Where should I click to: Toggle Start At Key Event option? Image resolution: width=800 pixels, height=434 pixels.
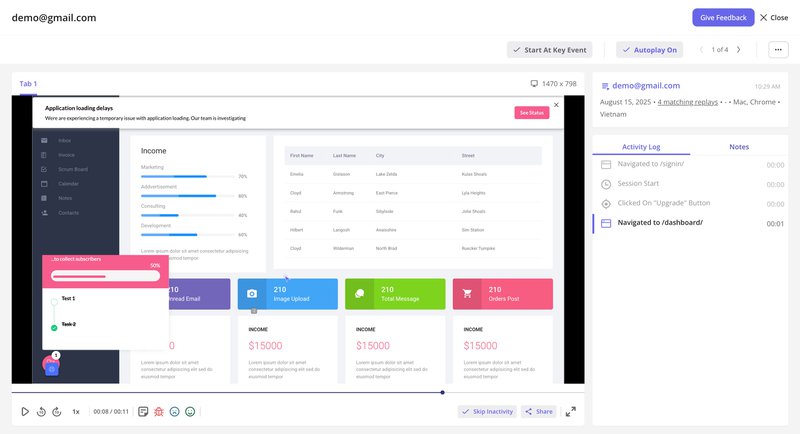(x=548, y=49)
